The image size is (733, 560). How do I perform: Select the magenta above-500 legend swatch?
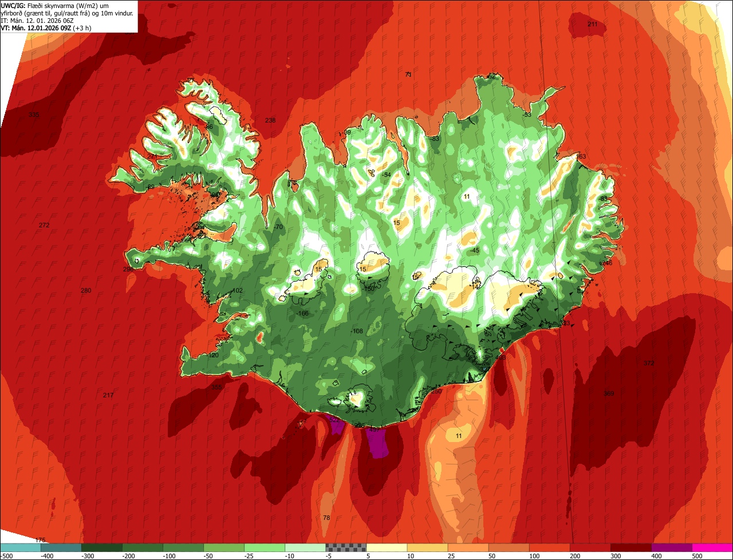712,547
